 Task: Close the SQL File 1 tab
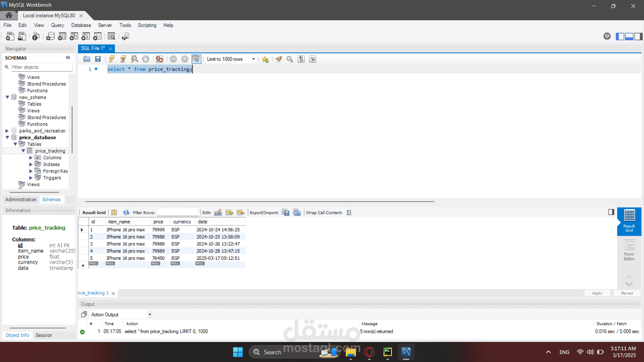[110, 49]
